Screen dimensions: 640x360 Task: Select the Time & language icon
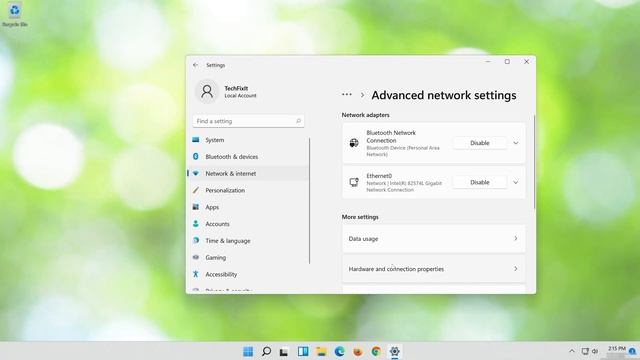tap(196, 240)
